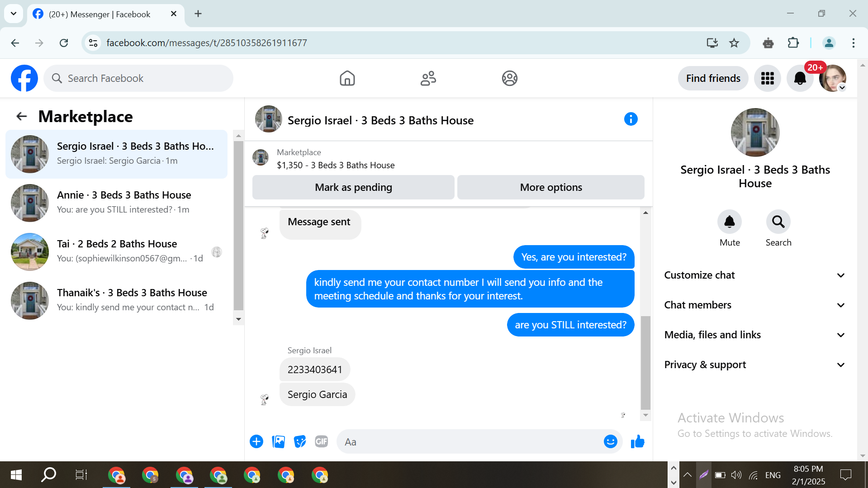
Task: Send a thumbs-up like
Action: (x=638, y=441)
